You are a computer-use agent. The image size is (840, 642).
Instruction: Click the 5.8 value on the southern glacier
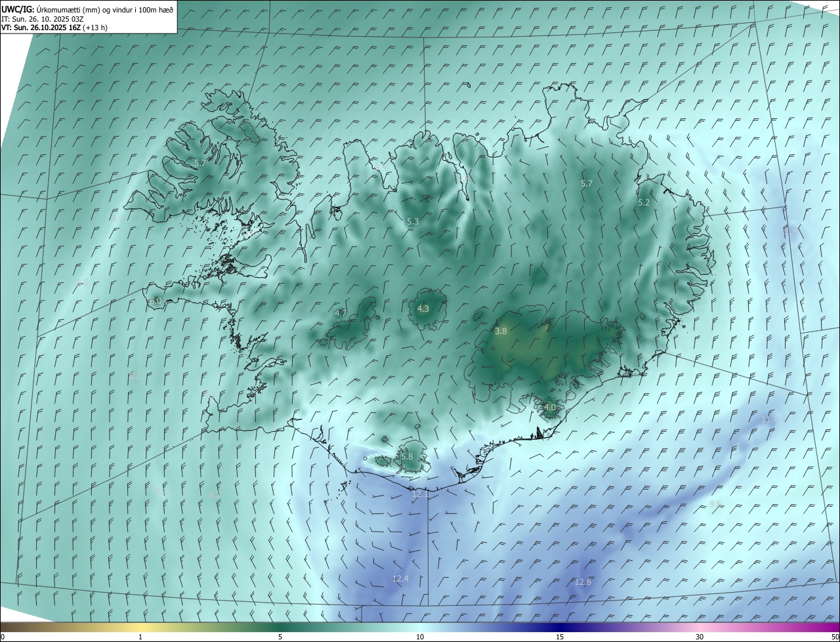click(x=407, y=457)
